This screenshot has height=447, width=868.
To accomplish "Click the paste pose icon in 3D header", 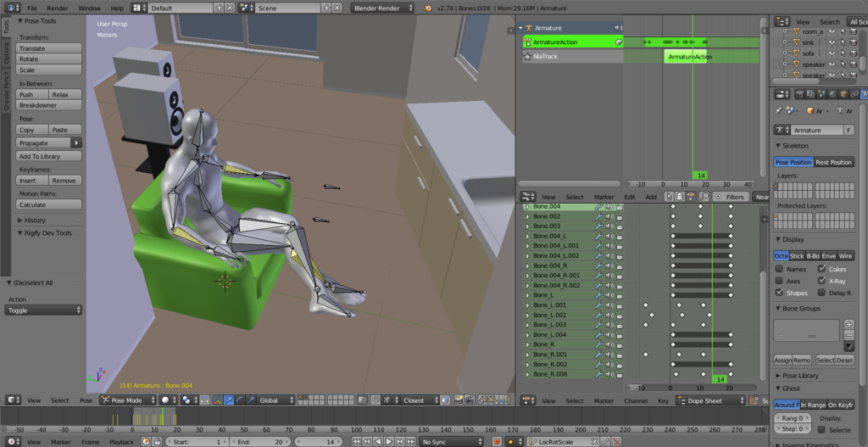I will [x=492, y=400].
